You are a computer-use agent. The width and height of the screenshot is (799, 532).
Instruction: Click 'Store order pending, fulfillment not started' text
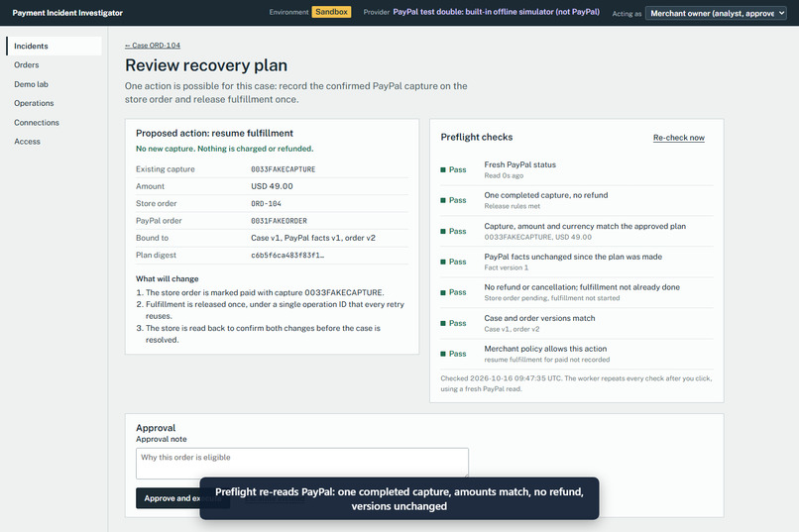[552, 298]
